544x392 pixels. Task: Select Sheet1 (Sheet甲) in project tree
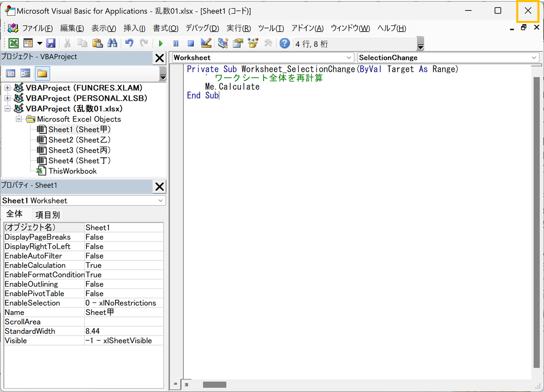pos(79,130)
